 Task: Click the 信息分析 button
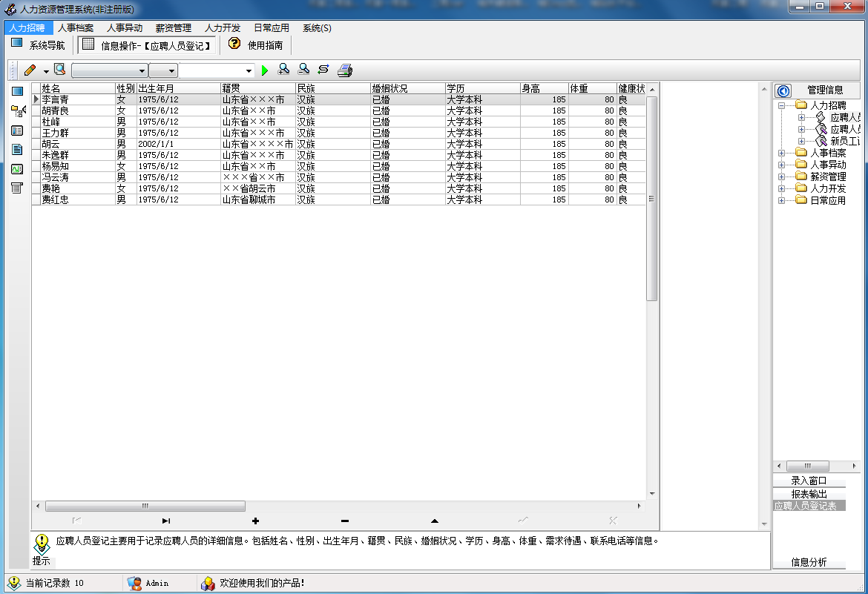pos(809,562)
